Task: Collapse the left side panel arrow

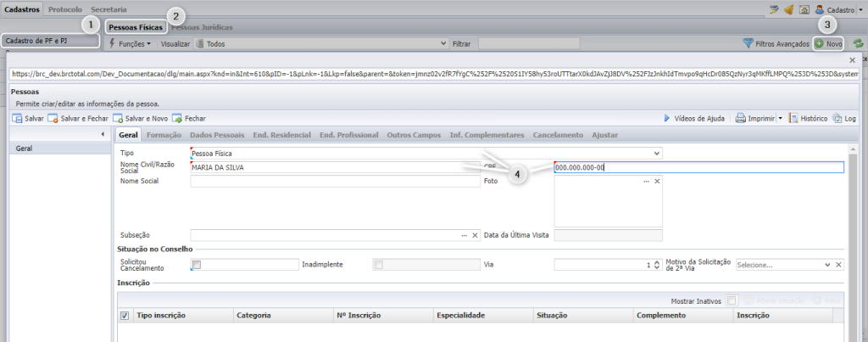Action: [x=103, y=134]
